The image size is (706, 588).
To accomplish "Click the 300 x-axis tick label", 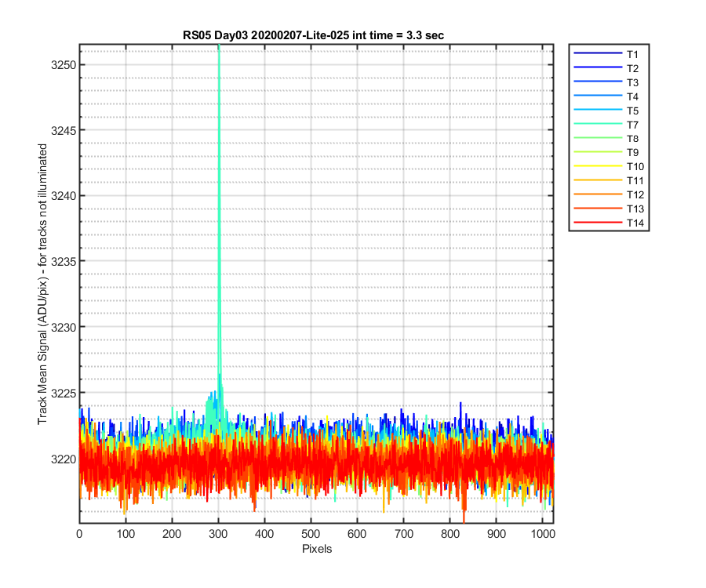I will 218,534.
